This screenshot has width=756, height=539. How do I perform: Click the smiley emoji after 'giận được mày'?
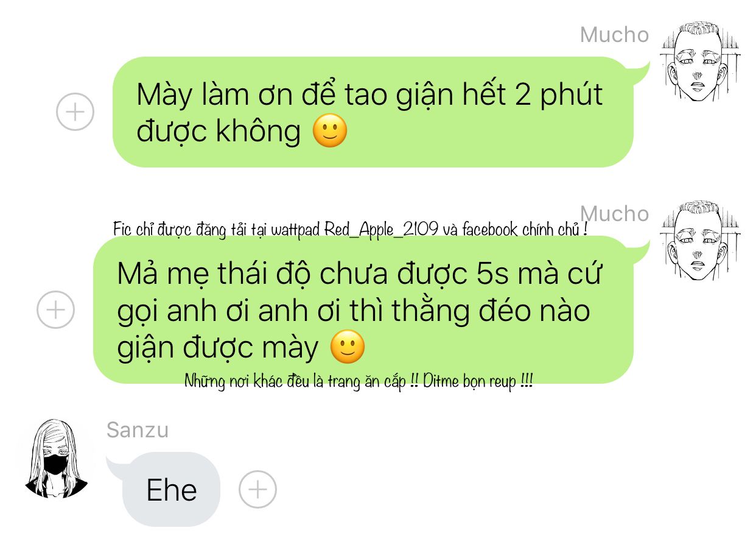tap(347, 347)
